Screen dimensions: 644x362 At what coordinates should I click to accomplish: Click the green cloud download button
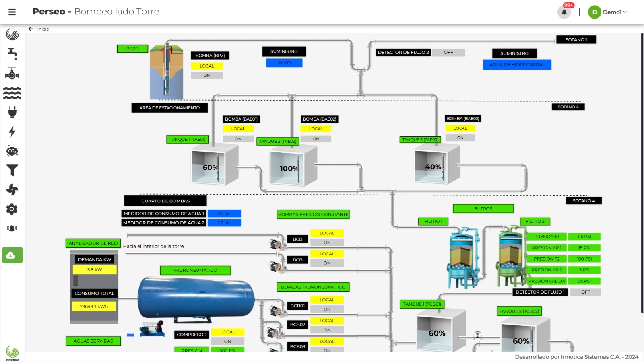pyautogui.click(x=12, y=255)
